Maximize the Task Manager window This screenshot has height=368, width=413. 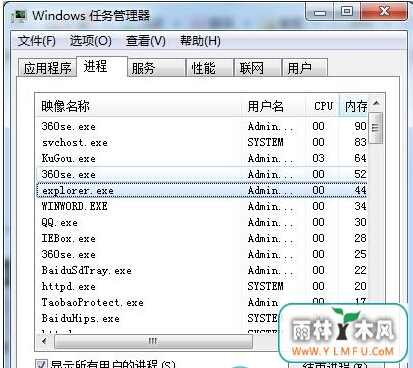click(346, 12)
